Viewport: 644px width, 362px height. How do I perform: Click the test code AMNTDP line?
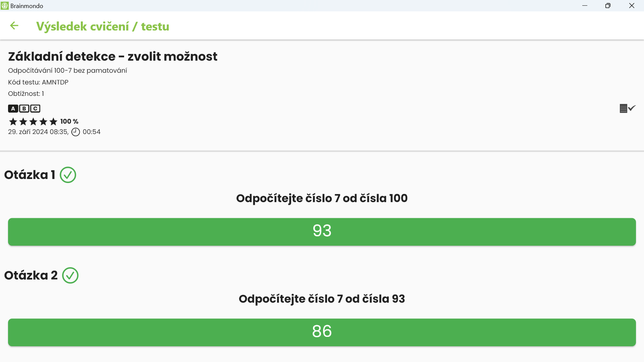38,82
